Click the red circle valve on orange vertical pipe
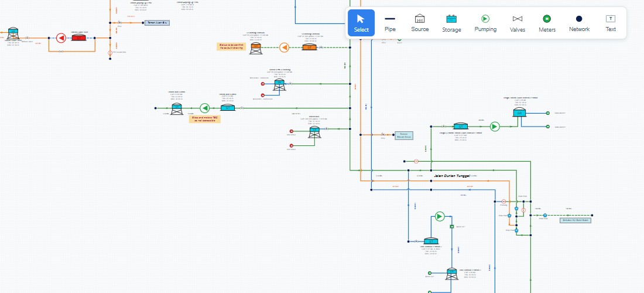The width and height of the screenshot is (644, 293). [x=110, y=53]
